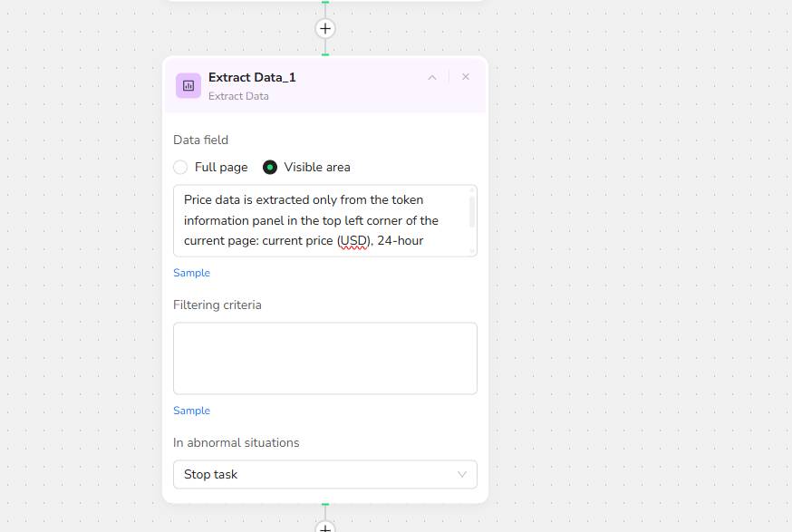
Task: Open the Stop task dropdown
Action: click(x=324, y=474)
